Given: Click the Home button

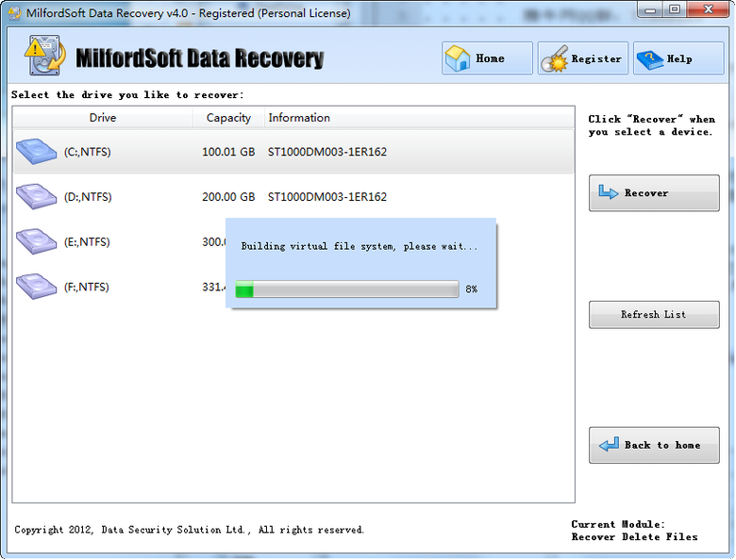Looking at the screenshot, I should 487,58.
